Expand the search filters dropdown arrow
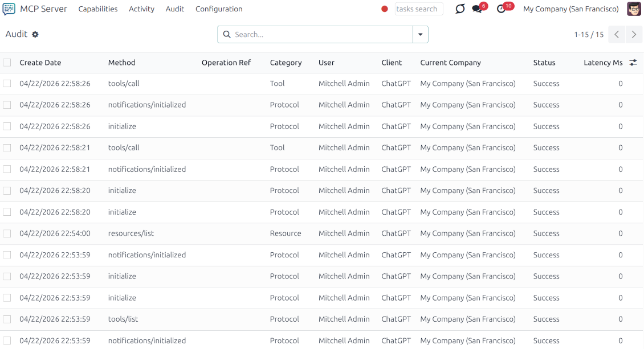 [x=421, y=34]
